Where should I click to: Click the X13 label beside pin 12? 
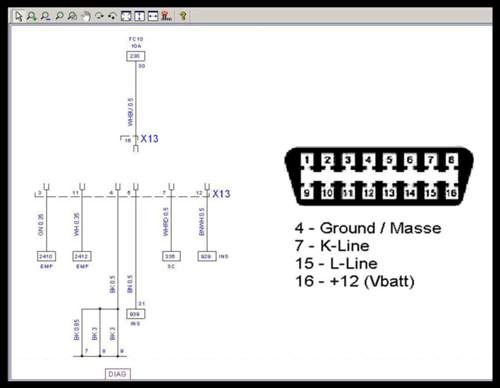[221, 194]
